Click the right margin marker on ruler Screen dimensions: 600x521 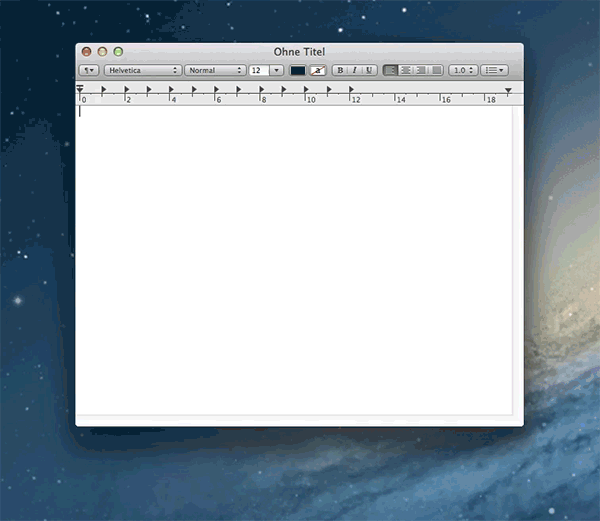pos(508,91)
